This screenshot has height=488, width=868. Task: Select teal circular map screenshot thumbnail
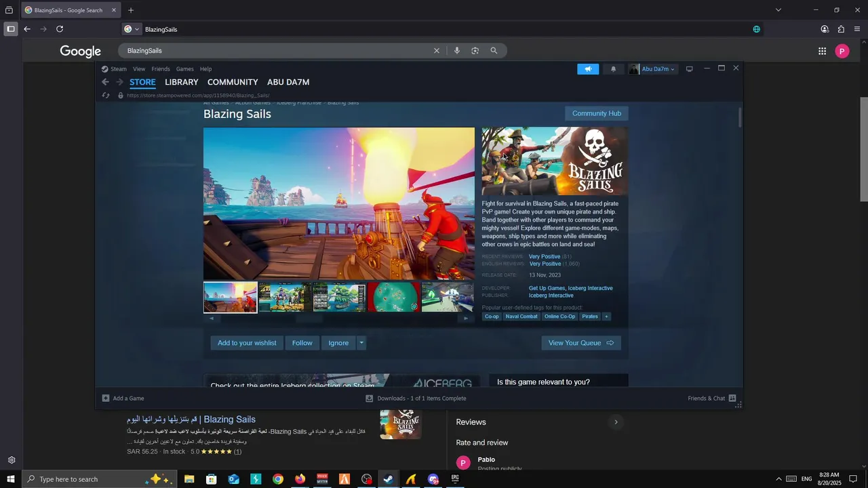click(x=393, y=298)
